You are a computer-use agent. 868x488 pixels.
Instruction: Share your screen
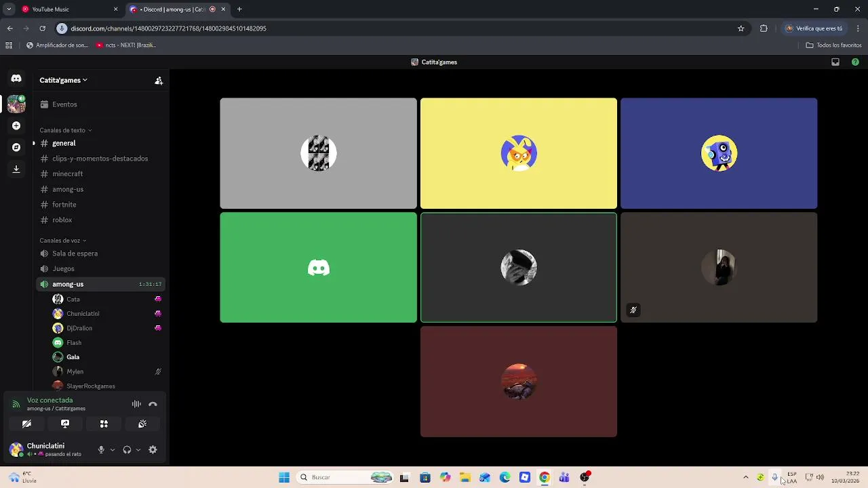[x=65, y=424]
